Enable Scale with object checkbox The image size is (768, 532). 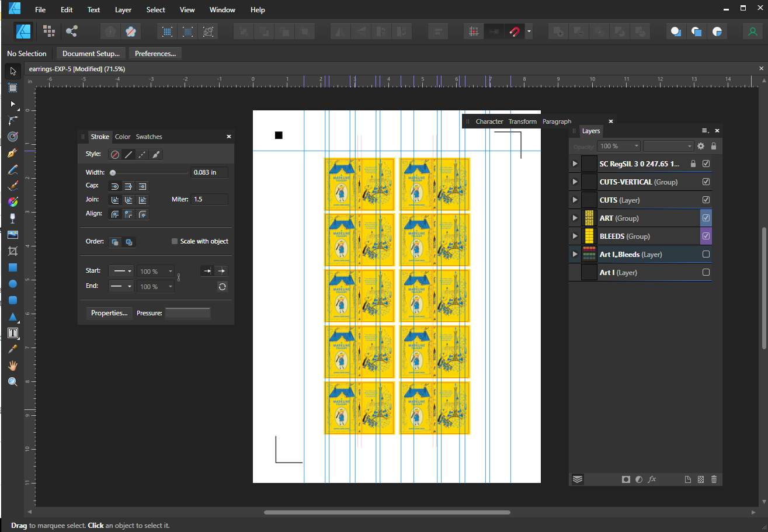(x=175, y=241)
